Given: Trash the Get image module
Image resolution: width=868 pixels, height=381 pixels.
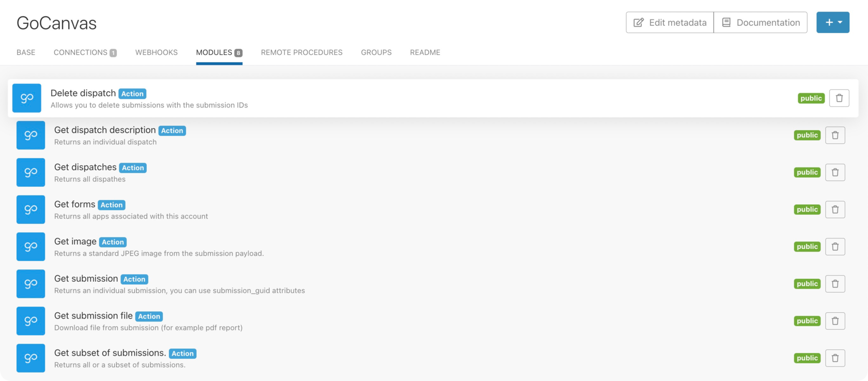Looking at the screenshot, I should [835, 247].
